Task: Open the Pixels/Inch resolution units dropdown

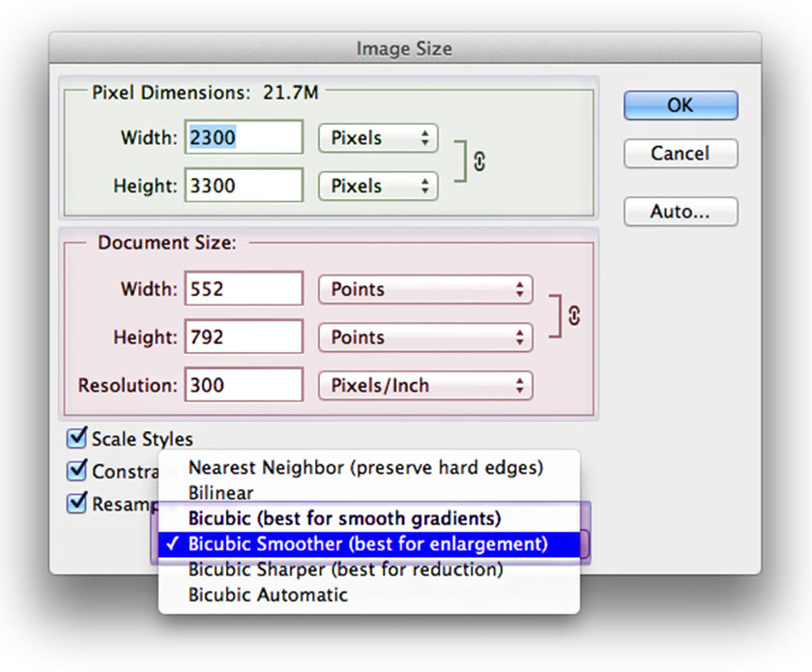Action: pos(425,386)
